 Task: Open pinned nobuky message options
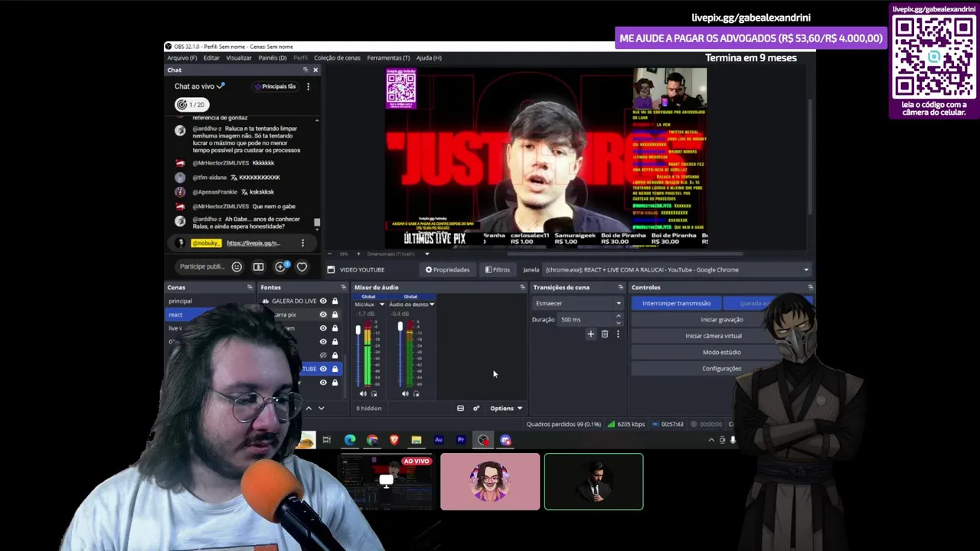[302, 243]
